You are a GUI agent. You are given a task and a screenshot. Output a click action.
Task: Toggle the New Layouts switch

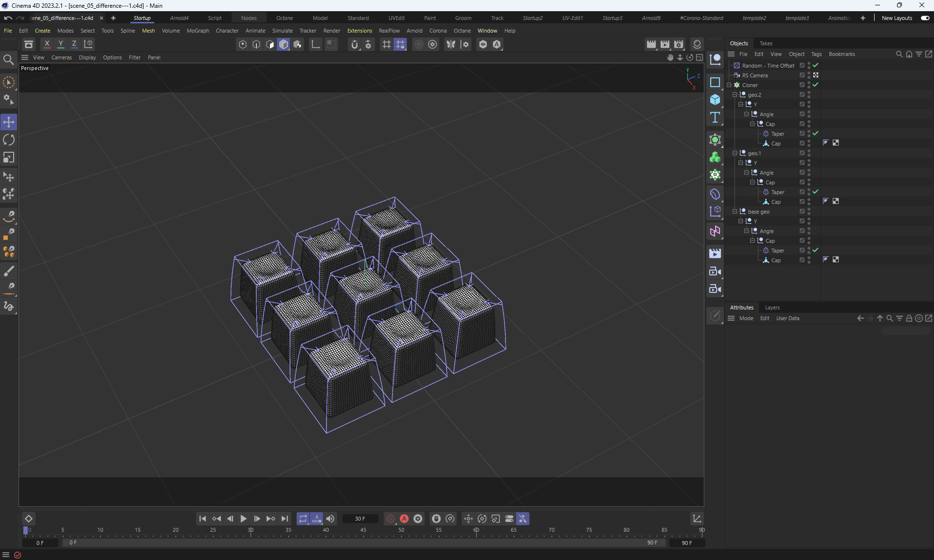925,18
